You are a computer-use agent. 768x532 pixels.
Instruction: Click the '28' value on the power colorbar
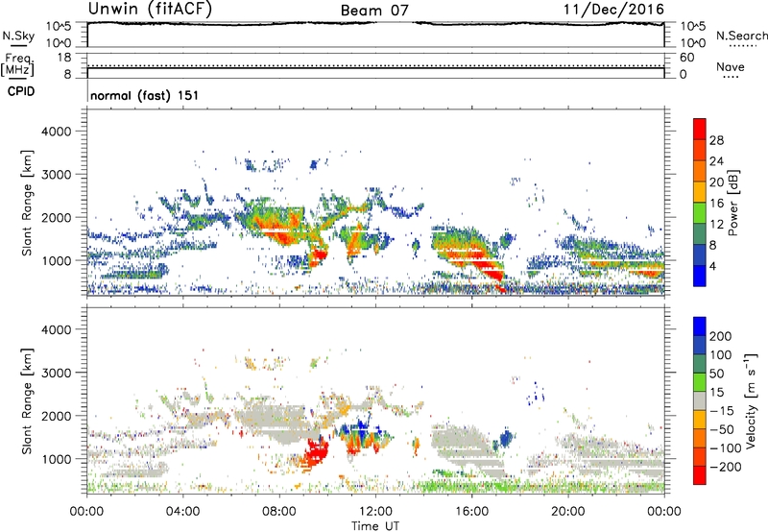716,140
